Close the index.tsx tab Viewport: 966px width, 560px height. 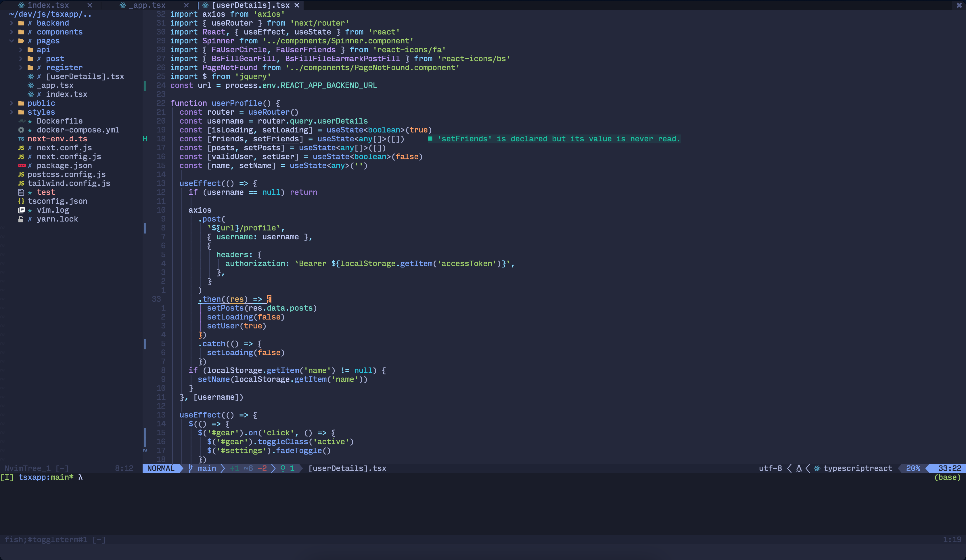90,5
